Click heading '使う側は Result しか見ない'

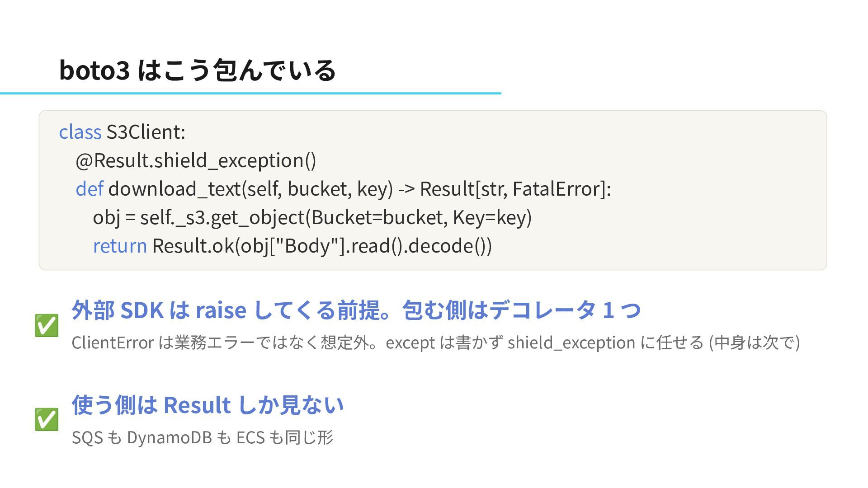pos(208,404)
